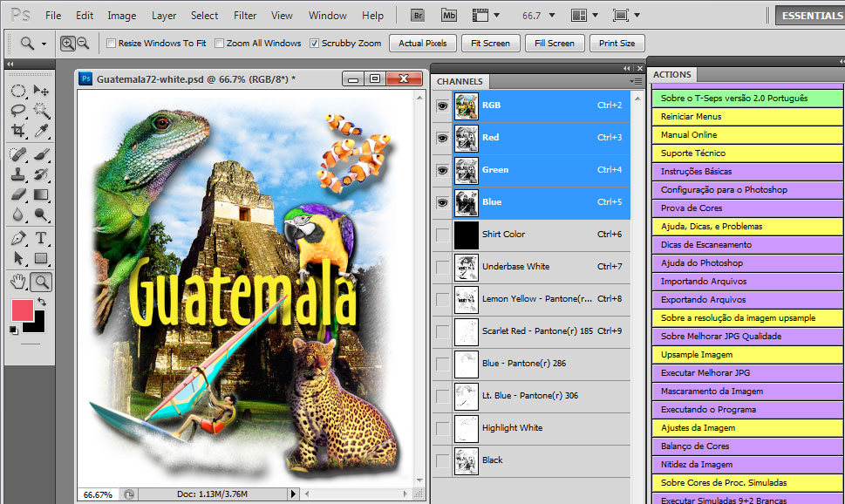Open the Filter menu
Viewport: 845px width, 504px height.
point(245,16)
